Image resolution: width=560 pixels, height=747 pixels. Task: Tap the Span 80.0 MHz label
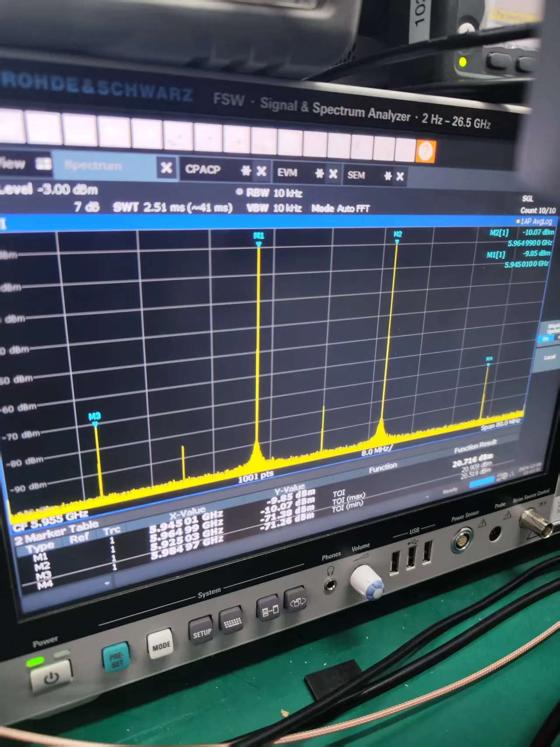pos(500,424)
